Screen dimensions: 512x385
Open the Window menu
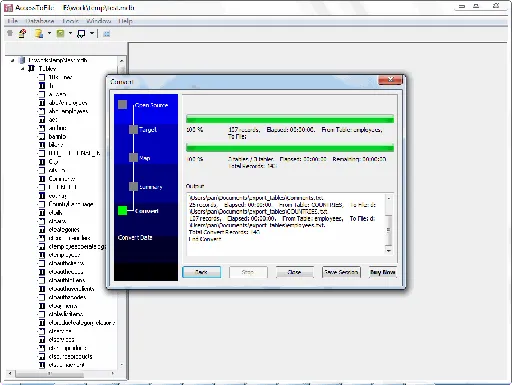98,21
